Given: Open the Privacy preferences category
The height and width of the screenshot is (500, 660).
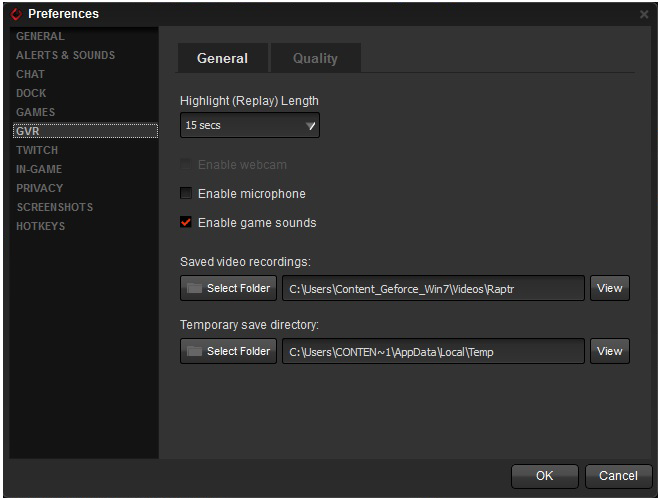Looking at the screenshot, I should (39, 188).
